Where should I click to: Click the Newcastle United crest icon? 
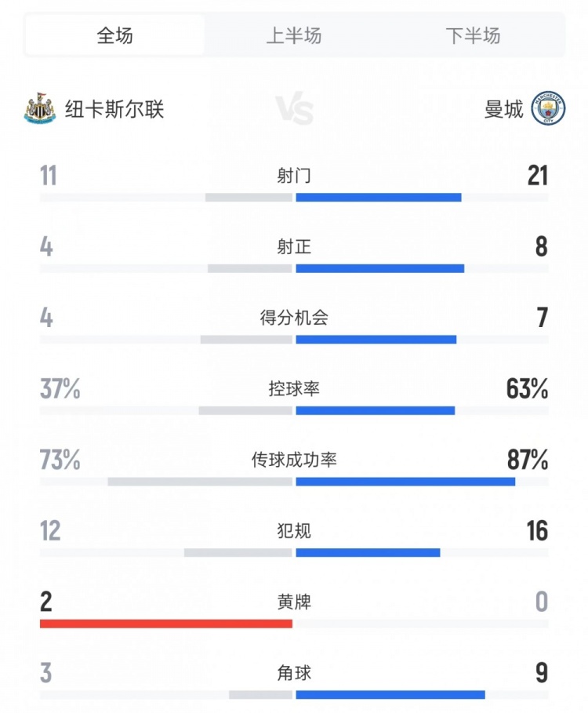pos(39,108)
